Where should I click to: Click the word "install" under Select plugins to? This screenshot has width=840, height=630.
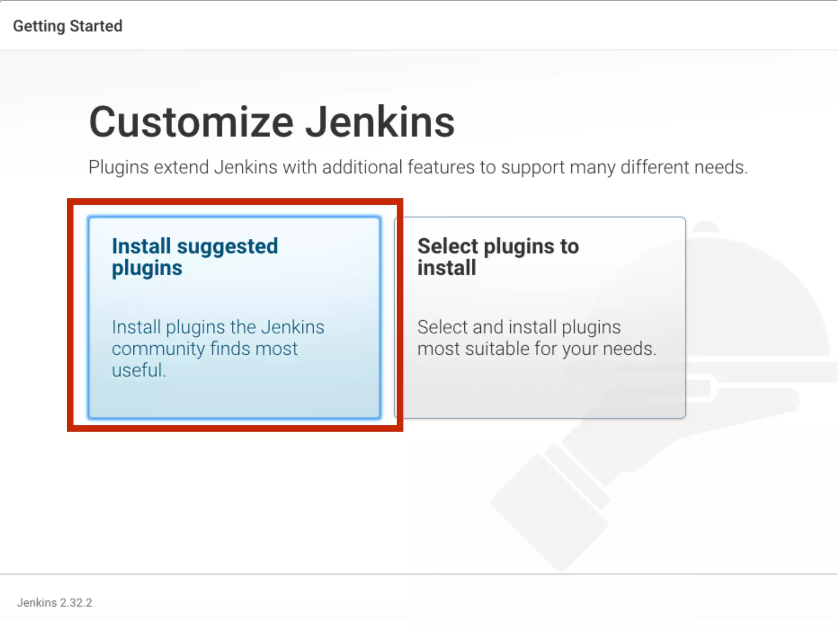pos(447,268)
